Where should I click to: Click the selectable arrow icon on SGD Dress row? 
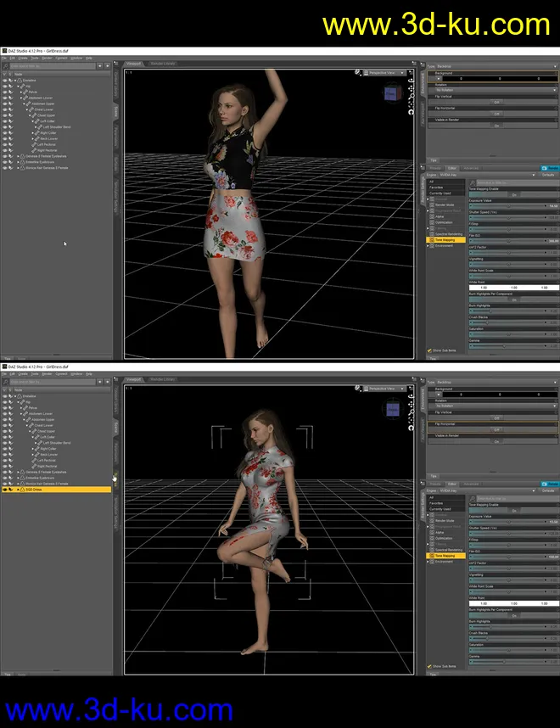pyautogui.click(x=11, y=490)
